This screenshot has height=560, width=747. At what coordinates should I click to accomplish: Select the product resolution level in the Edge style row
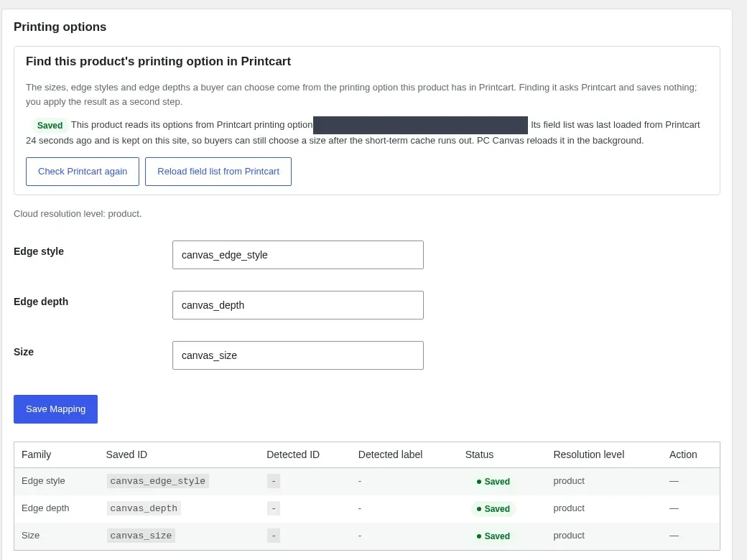(x=569, y=481)
